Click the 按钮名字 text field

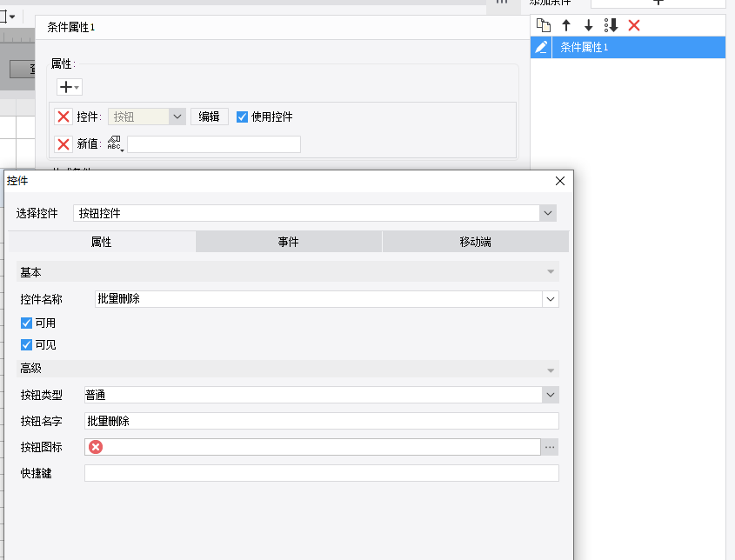(x=322, y=421)
